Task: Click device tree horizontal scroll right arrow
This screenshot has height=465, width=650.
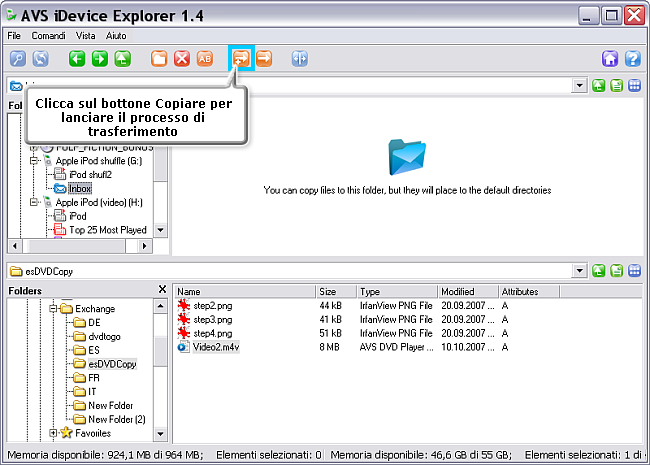Action: pos(144,246)
